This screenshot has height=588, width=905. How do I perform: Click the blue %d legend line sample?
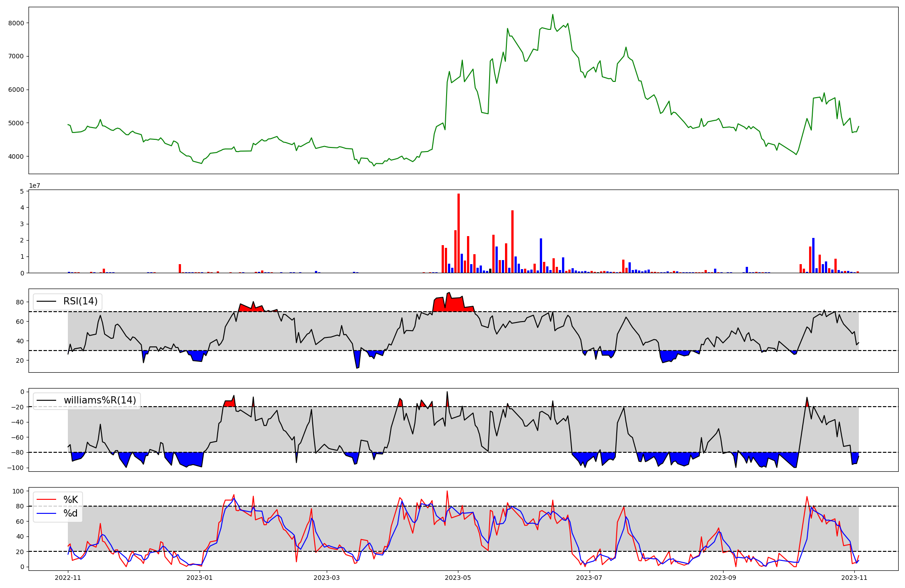click(x=47, y=513)
